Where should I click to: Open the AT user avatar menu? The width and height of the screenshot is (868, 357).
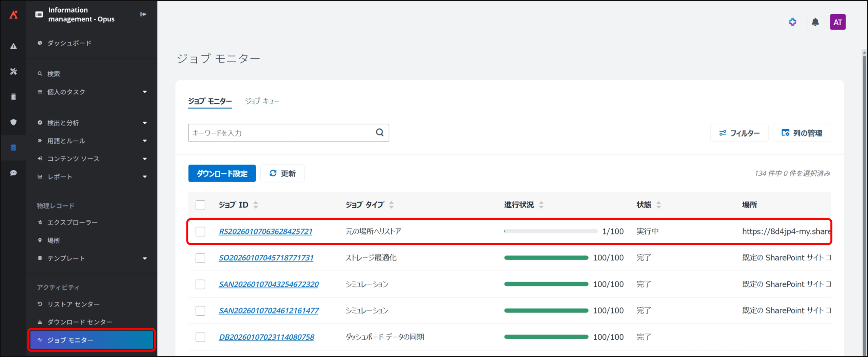tap(837, 22)
